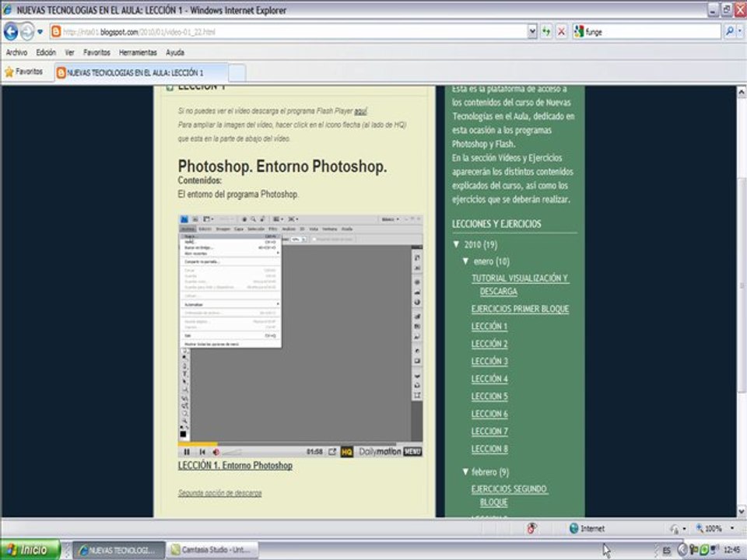This screenshot has height=560, width=747.
Task: Open LECCION 5 in sidebar
Action: tap(489, 396)
